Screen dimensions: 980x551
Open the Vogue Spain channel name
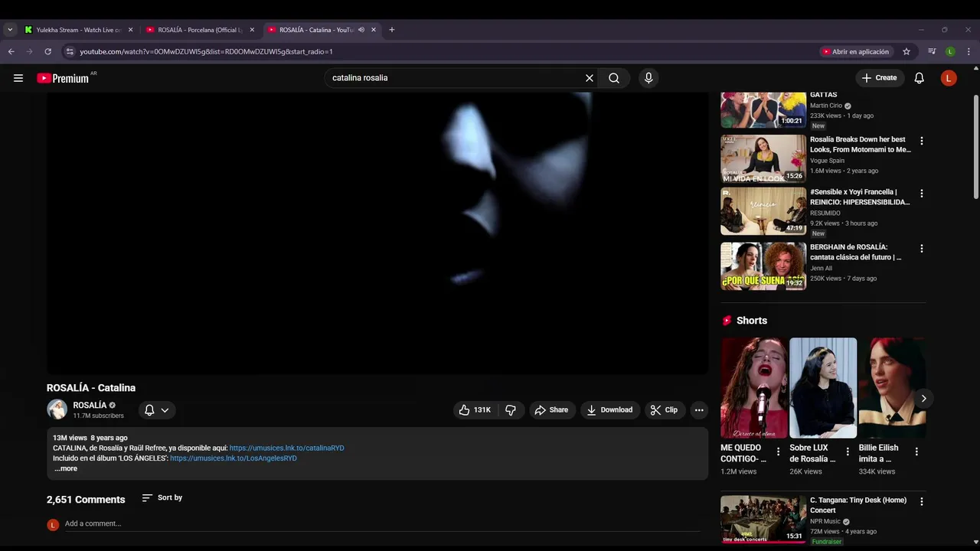(827, 161)
